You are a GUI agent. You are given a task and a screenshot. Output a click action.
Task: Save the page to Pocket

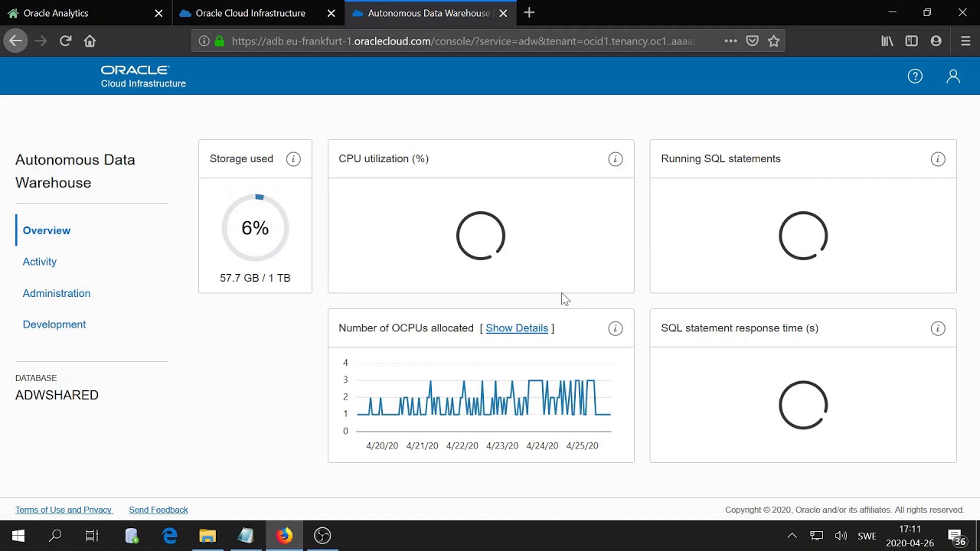(x=753, y=41)
